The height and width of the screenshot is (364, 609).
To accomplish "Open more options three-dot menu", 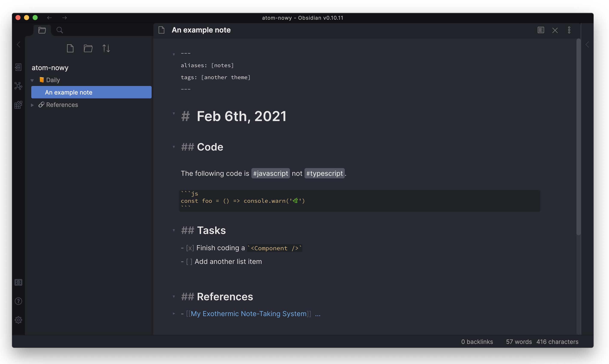I will (569, 30).
